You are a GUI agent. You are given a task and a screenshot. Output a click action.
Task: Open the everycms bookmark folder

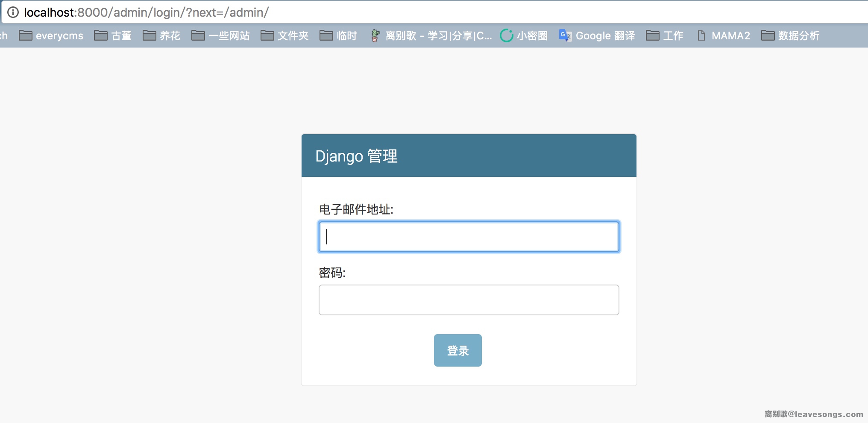(51, 35)
